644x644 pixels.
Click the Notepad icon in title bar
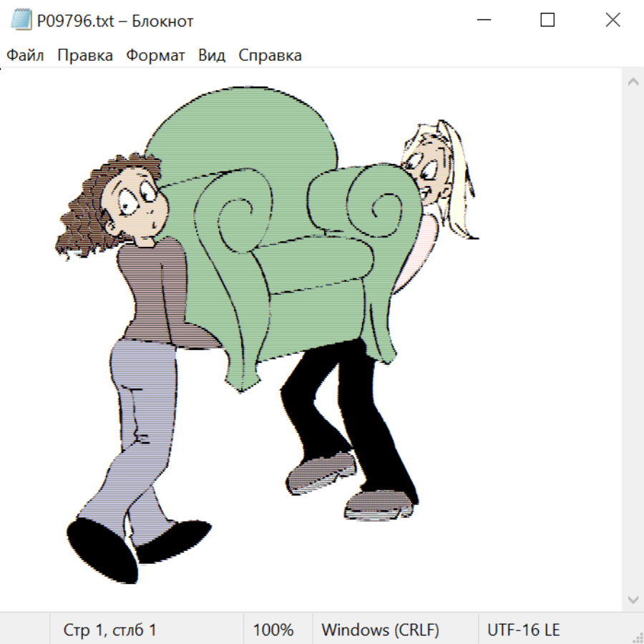pos(21,21)
